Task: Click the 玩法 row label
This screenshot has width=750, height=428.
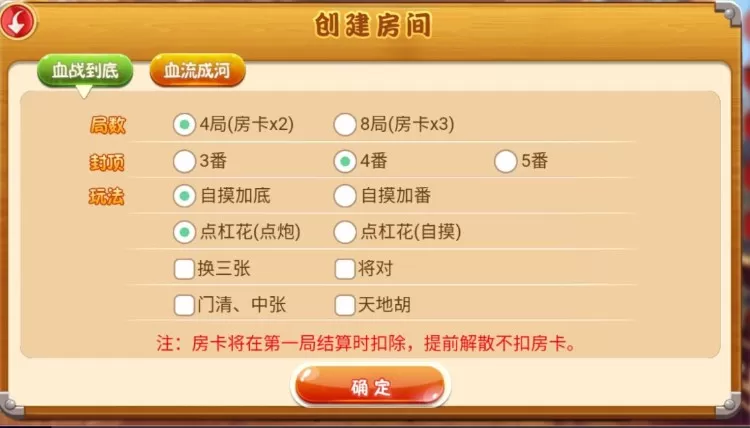Action: tap(106, 197)
